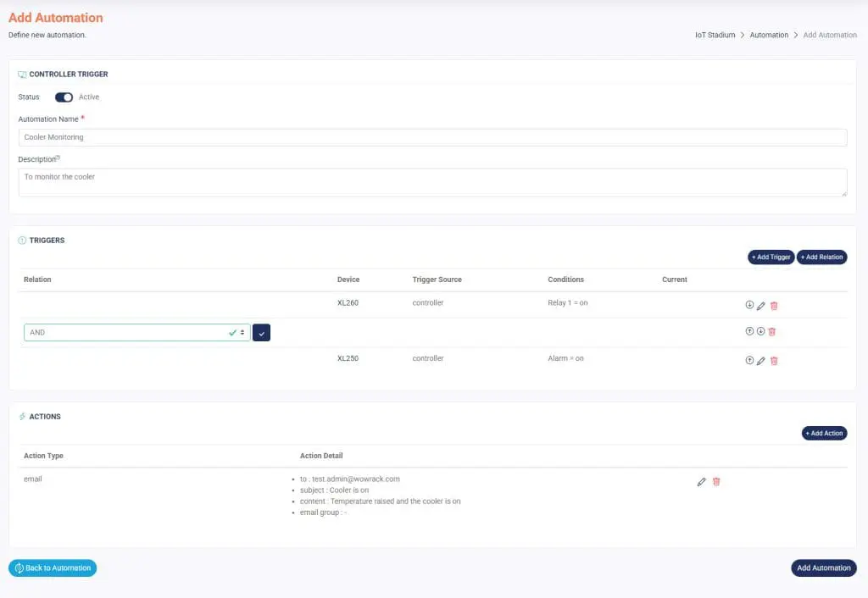Delete the XL250 trigger
The height and width of the screenshot is (598, 868).
tap(774, 360)
